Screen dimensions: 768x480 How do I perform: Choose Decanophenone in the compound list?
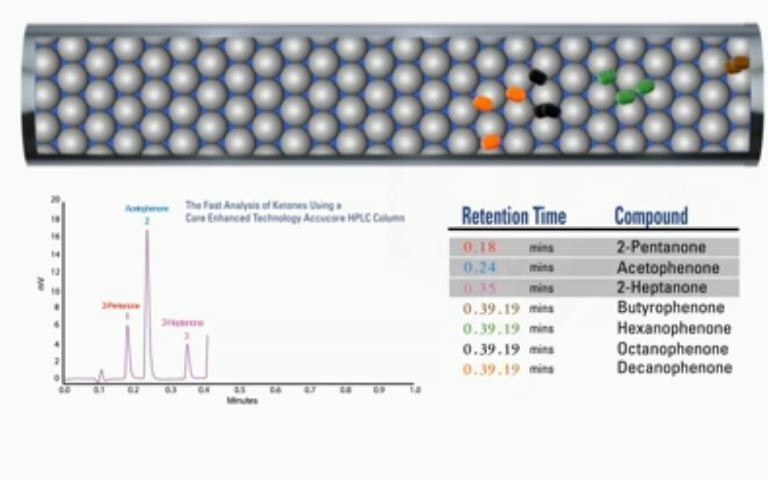pos(673,368)
